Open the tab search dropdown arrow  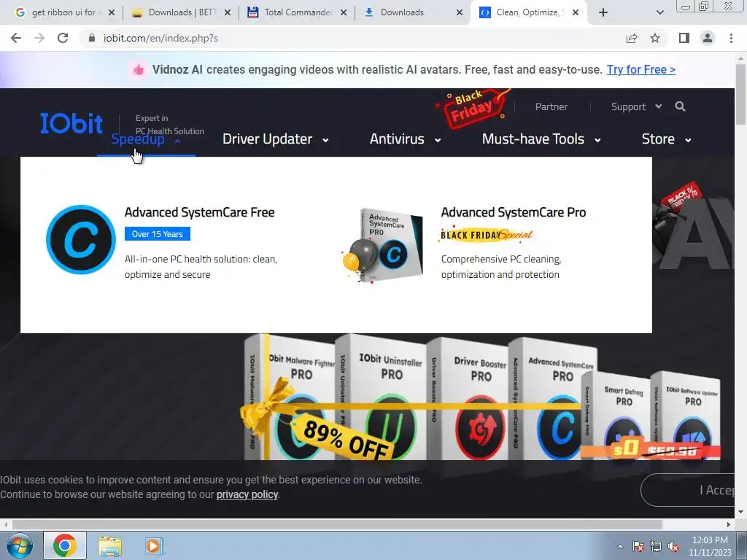click(x=659, y=12)
